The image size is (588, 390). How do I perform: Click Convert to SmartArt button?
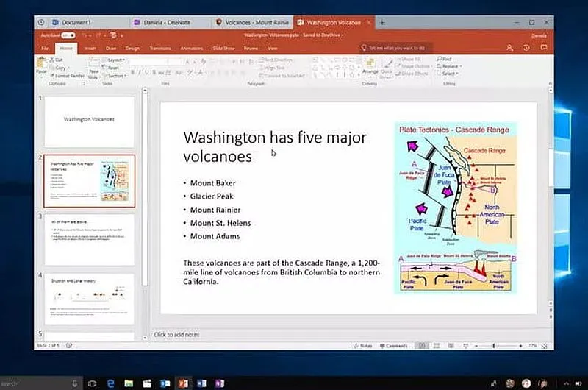pyautogui.click(x=282, y=76)
